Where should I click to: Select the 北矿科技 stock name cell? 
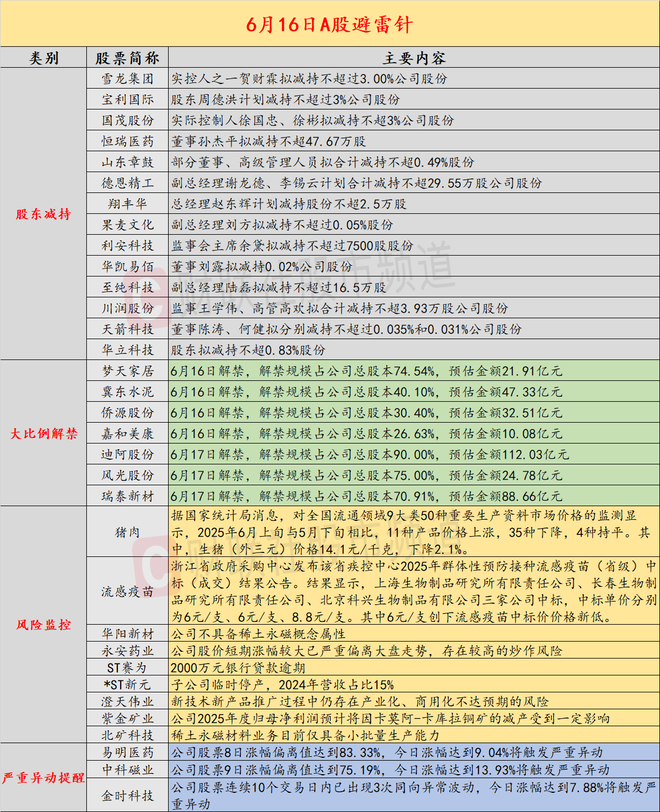click(127, 735)
